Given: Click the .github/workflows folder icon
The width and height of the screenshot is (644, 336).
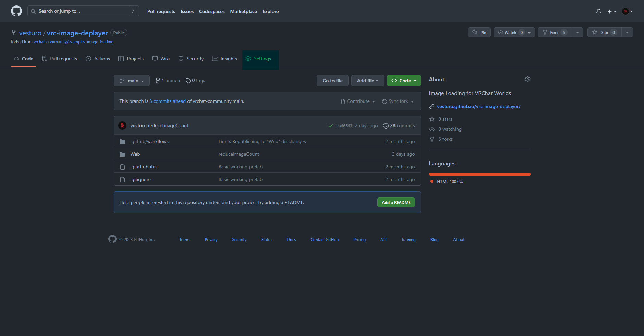Looking at the screenshot, I should click(x=122, y=142).
